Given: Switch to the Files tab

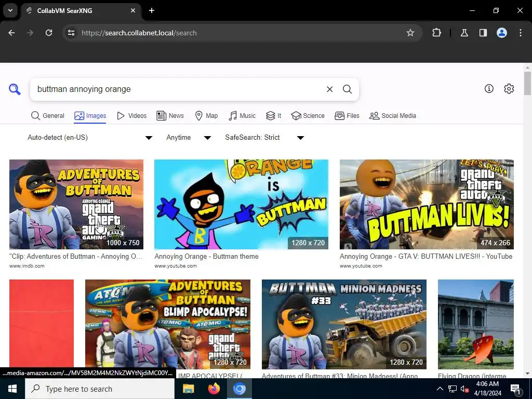Looking at the screenshot, I should coord(347,116).
